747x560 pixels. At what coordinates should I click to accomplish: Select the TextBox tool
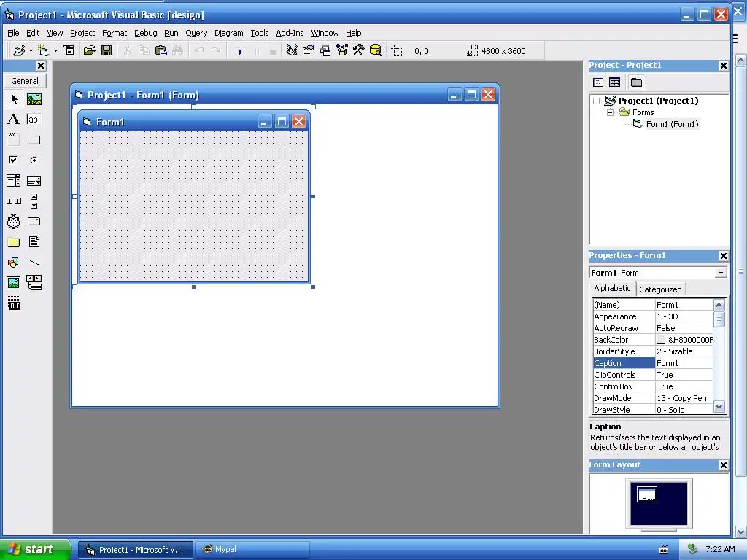34,119
